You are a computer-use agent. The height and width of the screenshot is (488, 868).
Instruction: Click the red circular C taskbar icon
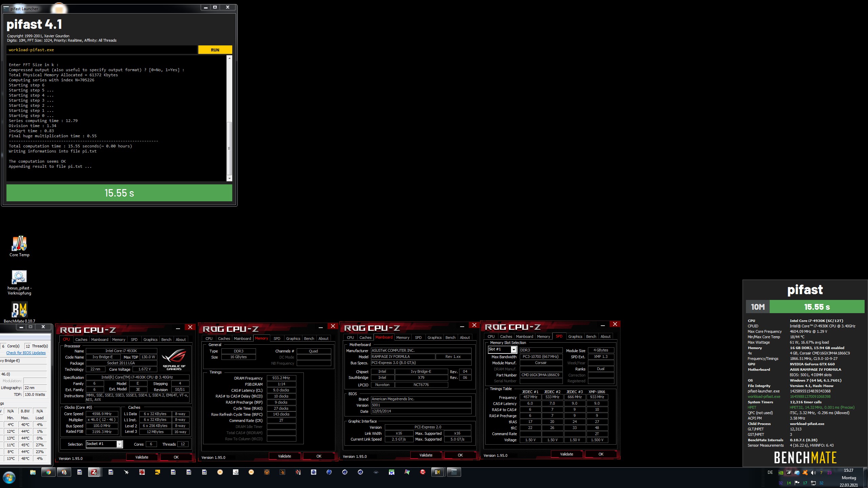423,472
